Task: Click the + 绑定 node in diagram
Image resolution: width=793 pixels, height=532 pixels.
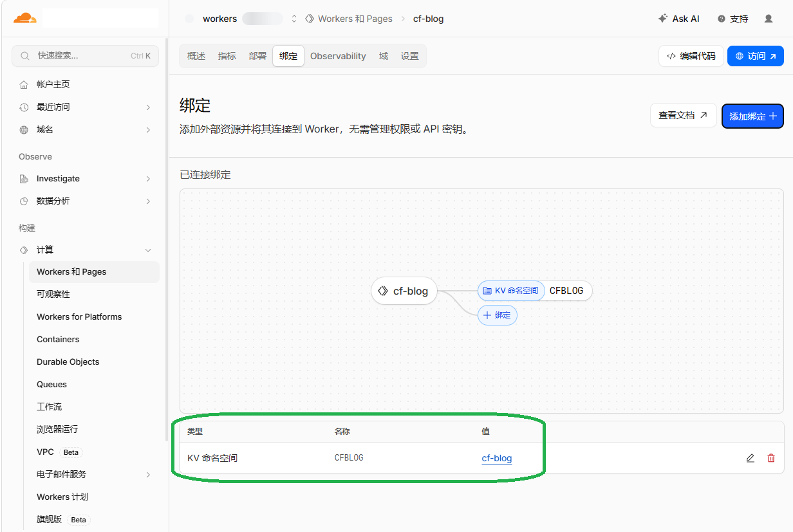Action: pos(497,315)
